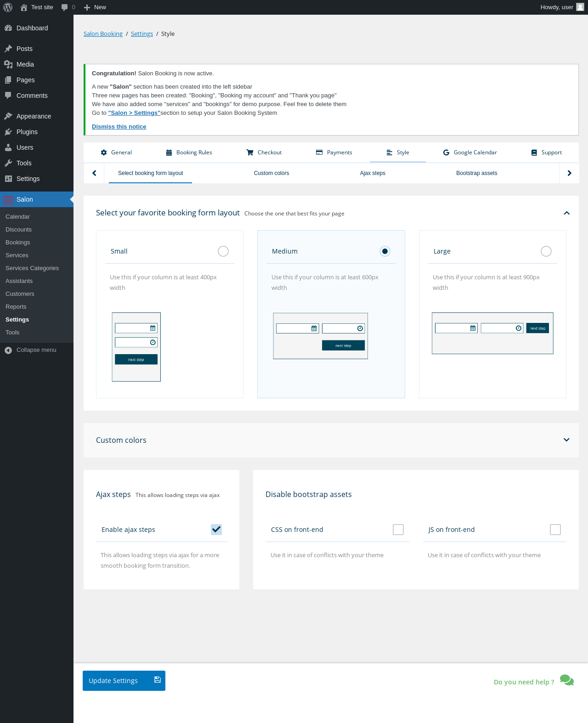Viewport: 588px width, 723px height.
Task: Open the Google Calendar tab
Action: [470, 153]
